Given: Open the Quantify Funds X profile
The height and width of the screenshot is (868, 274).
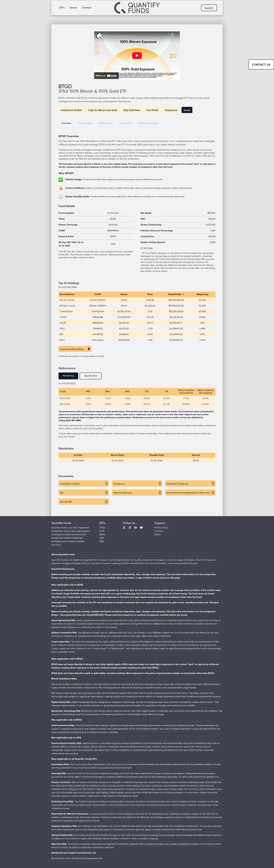Looking at the screenshot, I should click(124, 528).
